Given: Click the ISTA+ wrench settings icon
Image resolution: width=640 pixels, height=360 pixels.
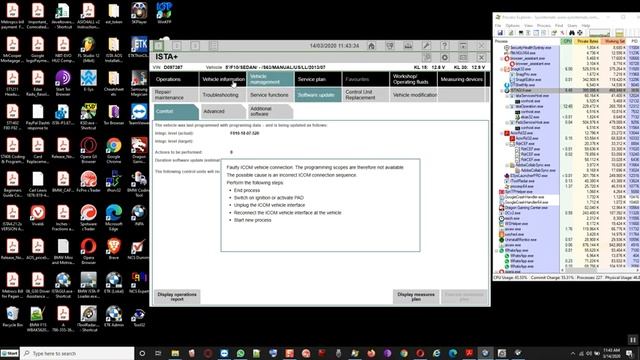Looking at the screenshot, I should [x=426, y=46].
